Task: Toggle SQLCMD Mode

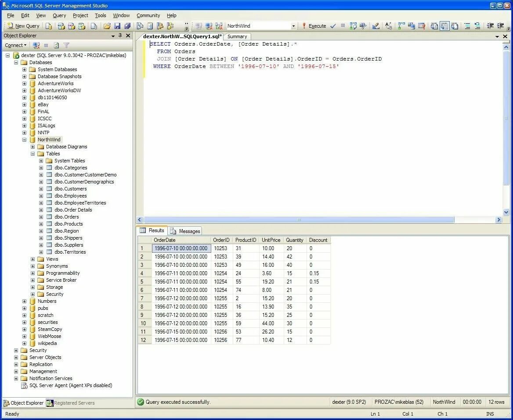Action: 422,26
